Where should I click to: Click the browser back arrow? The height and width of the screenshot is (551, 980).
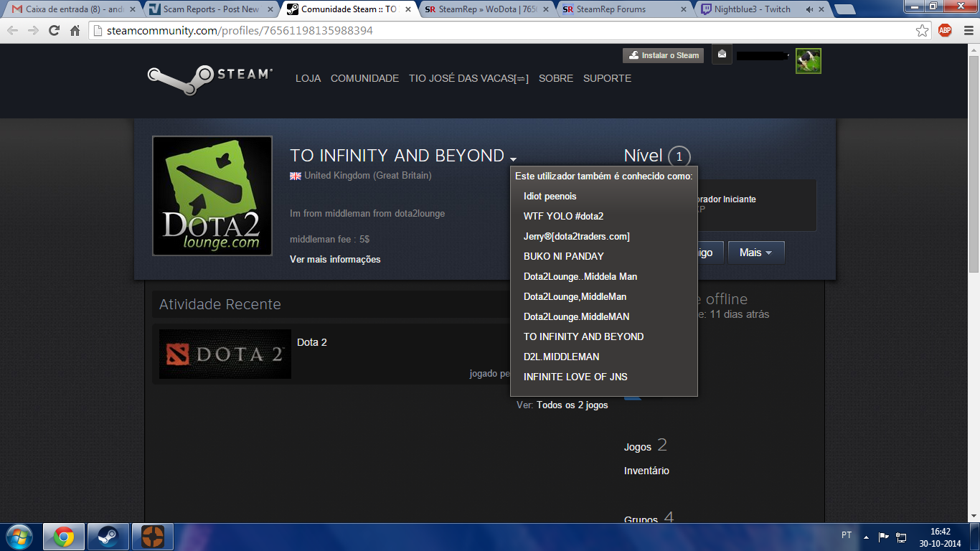[13, 31]
